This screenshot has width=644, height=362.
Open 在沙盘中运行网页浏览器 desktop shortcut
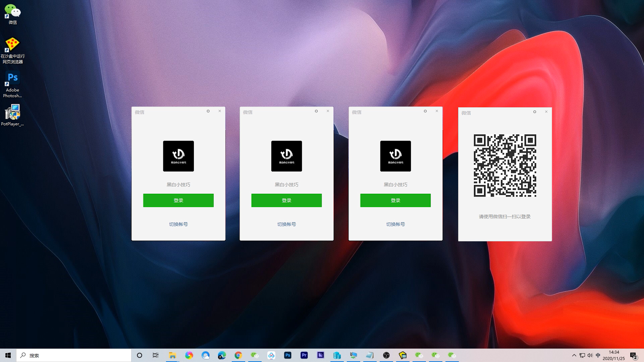tap(13, 50)
